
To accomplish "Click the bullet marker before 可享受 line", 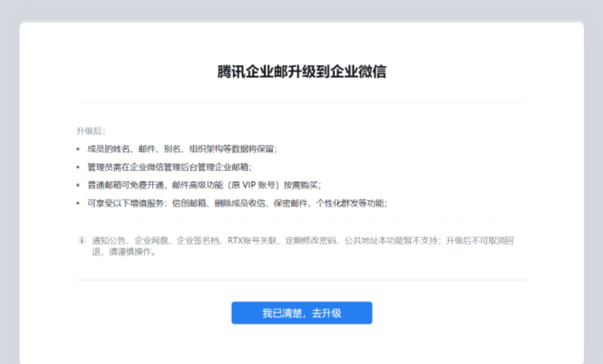I will 79,202.
